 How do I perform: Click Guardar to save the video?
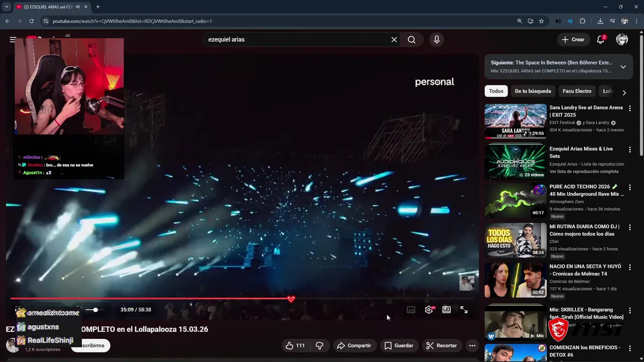click(x=399, y=345)
